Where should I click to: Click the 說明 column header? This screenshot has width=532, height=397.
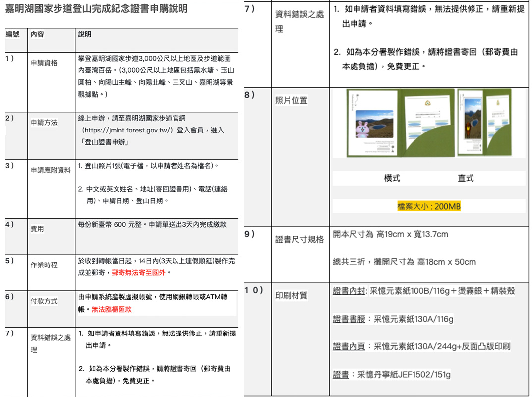coord(85,34)
